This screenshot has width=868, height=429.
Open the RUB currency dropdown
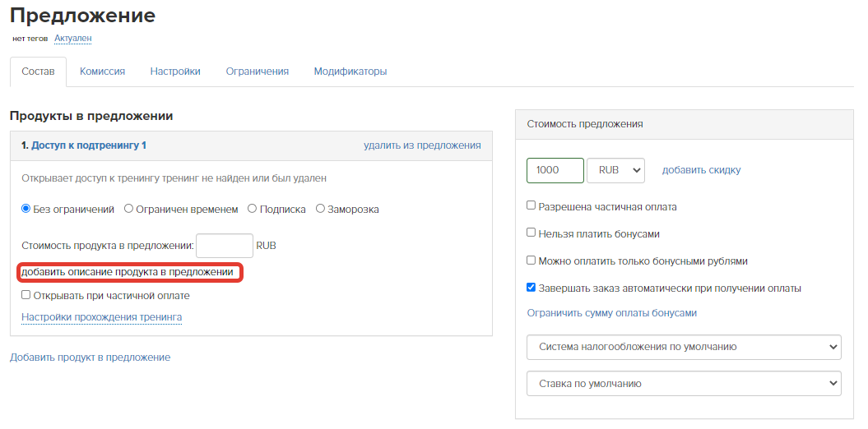[615, 170]
